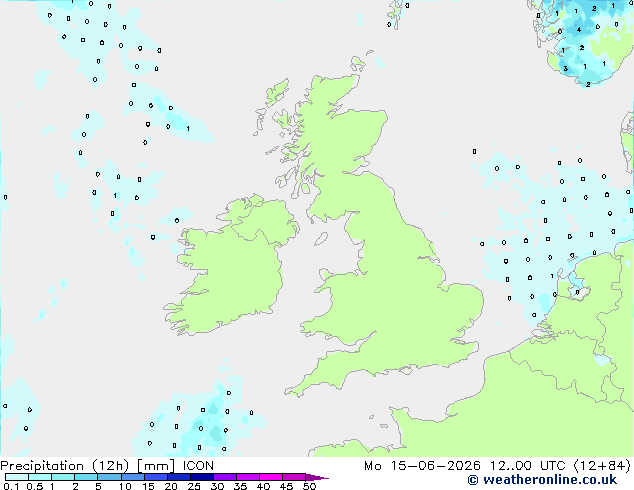Viewport: 634px width, 490px height.
Task: Click the weatheronline.co.uk copyright link
Action: click(542, 480)
